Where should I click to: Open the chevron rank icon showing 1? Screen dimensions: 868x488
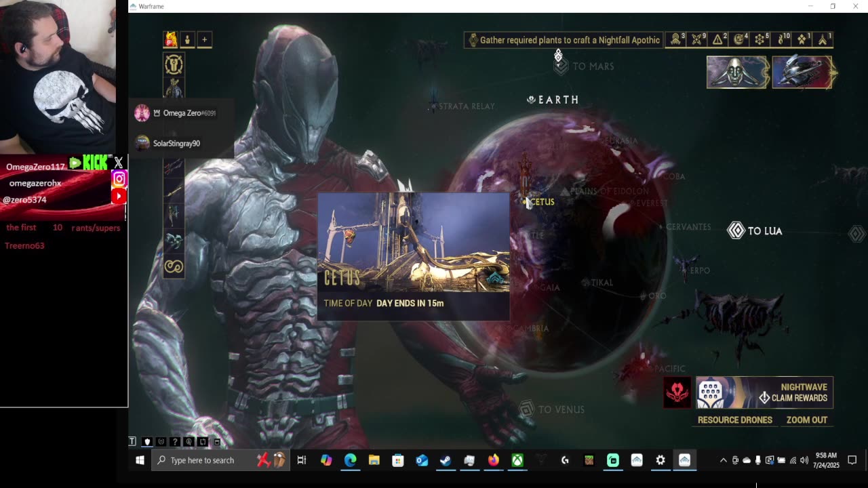click(x=823, y=39)
